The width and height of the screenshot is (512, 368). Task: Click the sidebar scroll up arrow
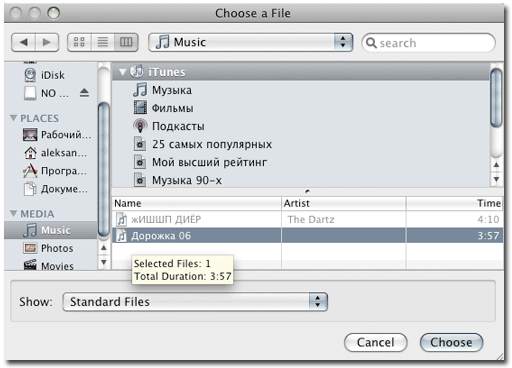[x=104, y=248]
